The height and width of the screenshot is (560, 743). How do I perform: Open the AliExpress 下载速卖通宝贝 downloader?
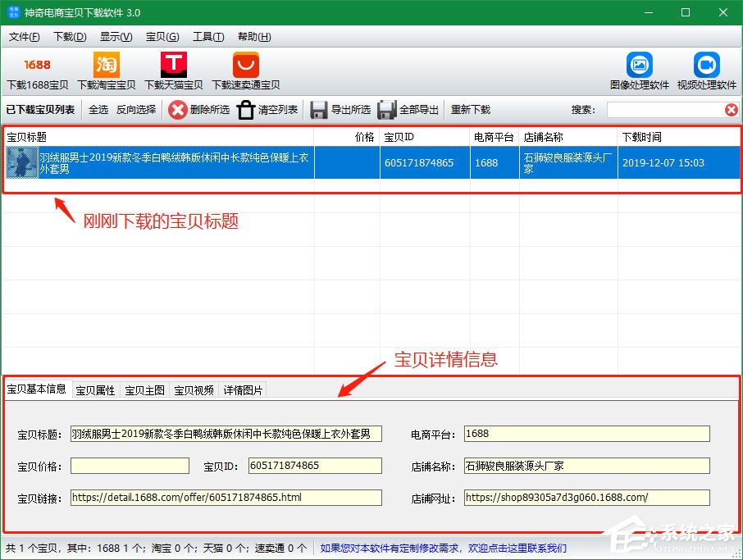(x=244, y=70)
